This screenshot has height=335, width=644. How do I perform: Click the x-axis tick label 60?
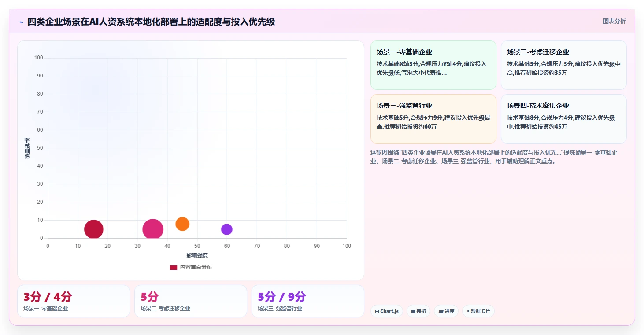point(227,246)
